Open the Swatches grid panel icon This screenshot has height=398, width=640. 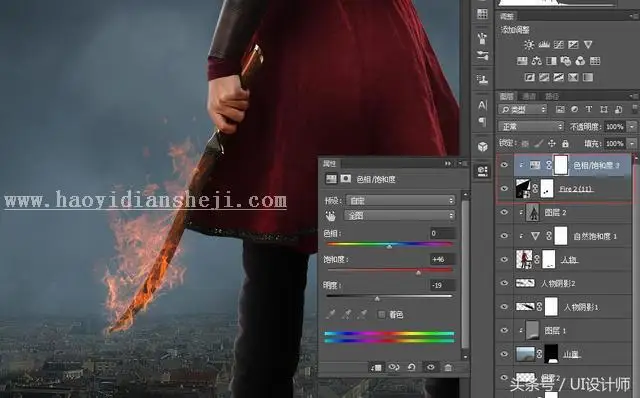(x=482, y=13)
